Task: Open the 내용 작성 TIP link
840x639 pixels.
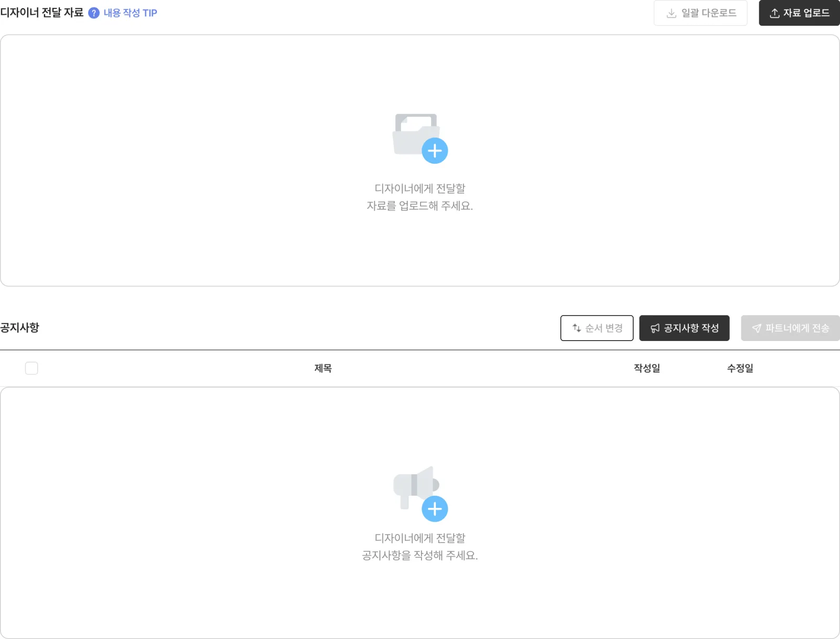Action: 130,13
